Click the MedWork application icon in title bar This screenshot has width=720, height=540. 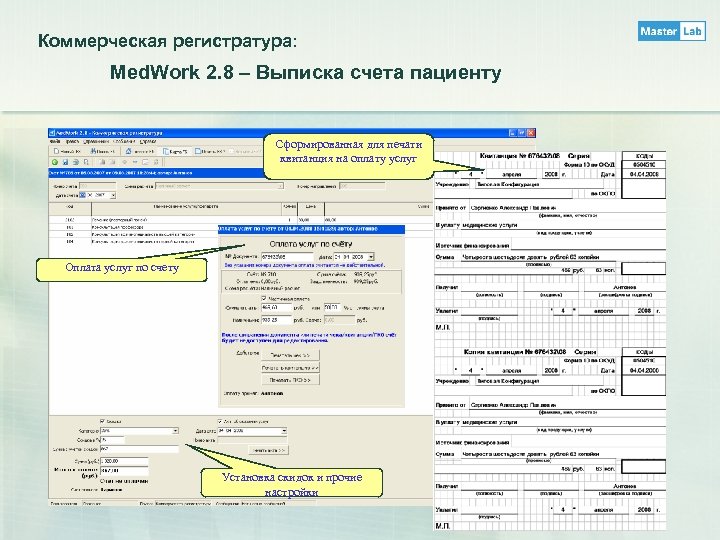click(x=52, y=133)
